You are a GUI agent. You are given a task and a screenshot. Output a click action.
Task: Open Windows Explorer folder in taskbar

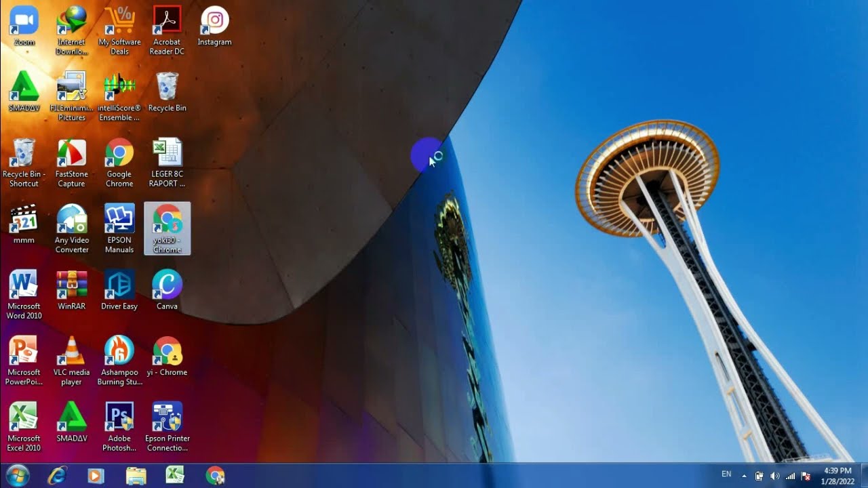point(136,476)
